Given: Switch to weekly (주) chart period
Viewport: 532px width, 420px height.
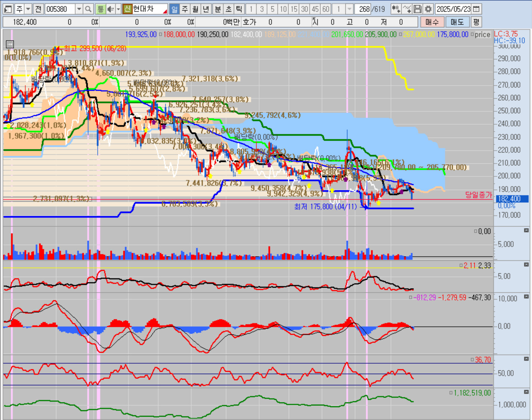Looking at the screenshot, I should pos(185,9).
